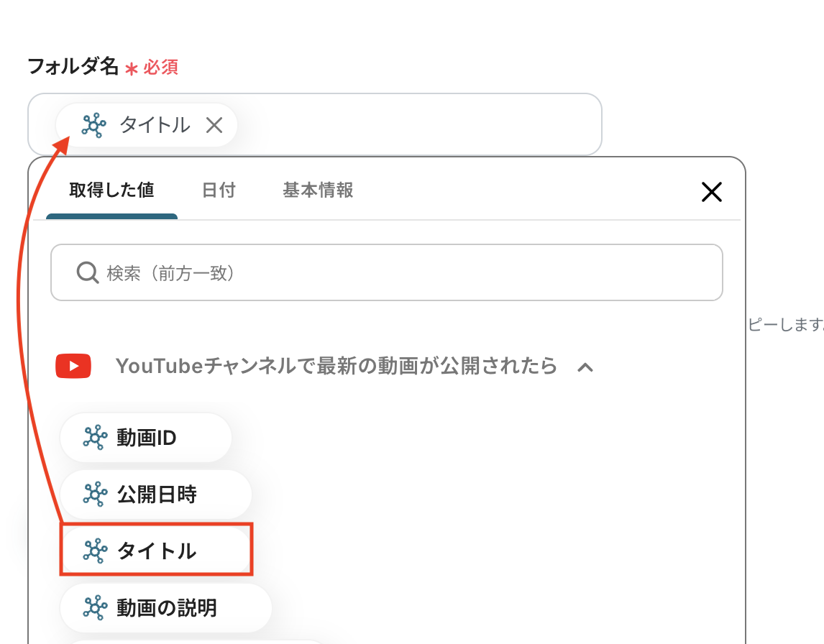Insert the 動画の説明 value

[166, 608]
